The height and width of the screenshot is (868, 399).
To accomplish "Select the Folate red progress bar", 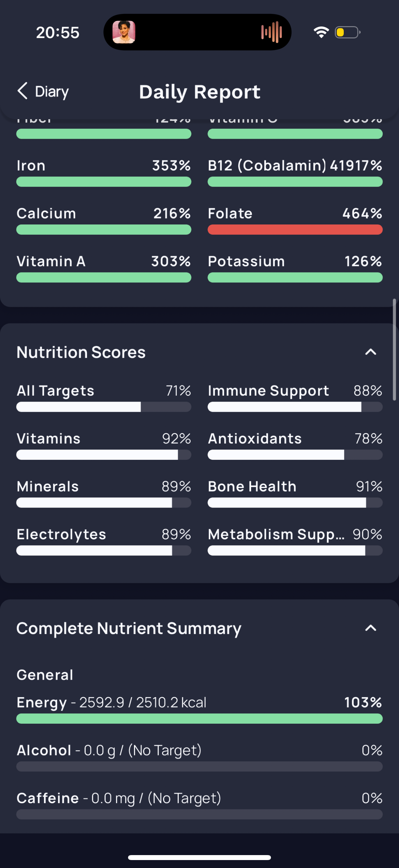I will 295,229.
